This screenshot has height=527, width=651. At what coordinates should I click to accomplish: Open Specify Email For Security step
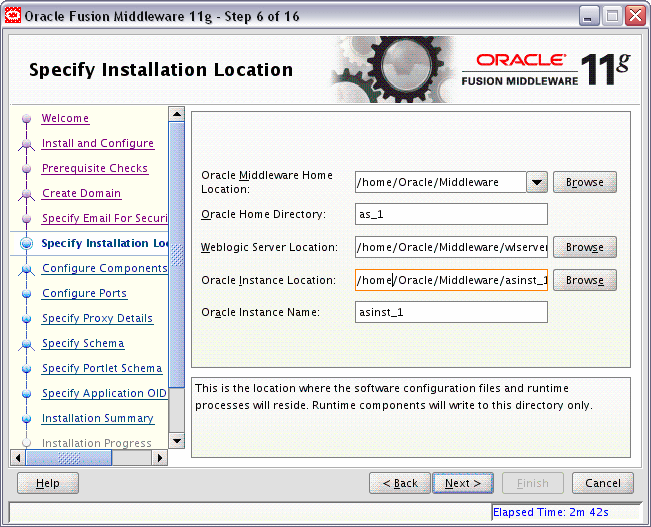tap(105, 218)
